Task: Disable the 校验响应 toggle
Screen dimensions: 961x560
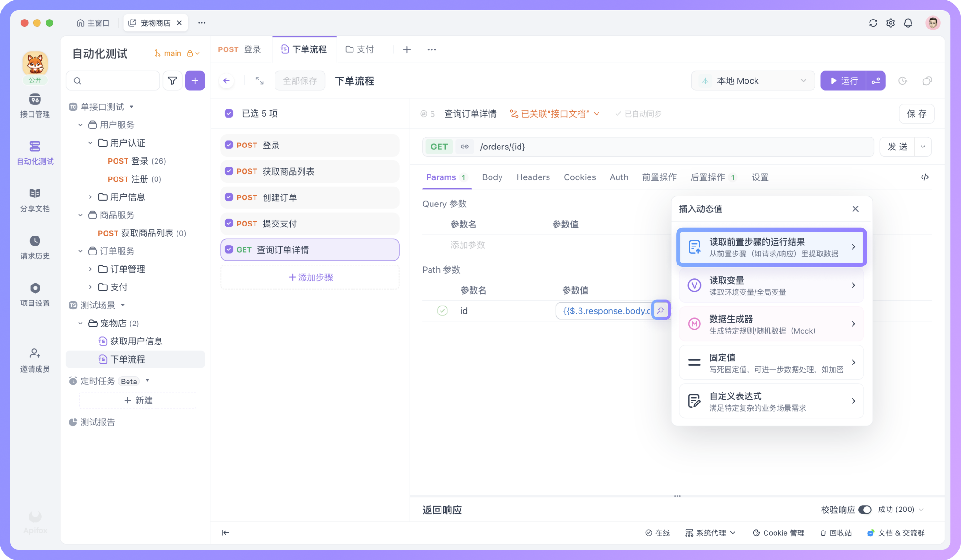Action: coord(866,509)
